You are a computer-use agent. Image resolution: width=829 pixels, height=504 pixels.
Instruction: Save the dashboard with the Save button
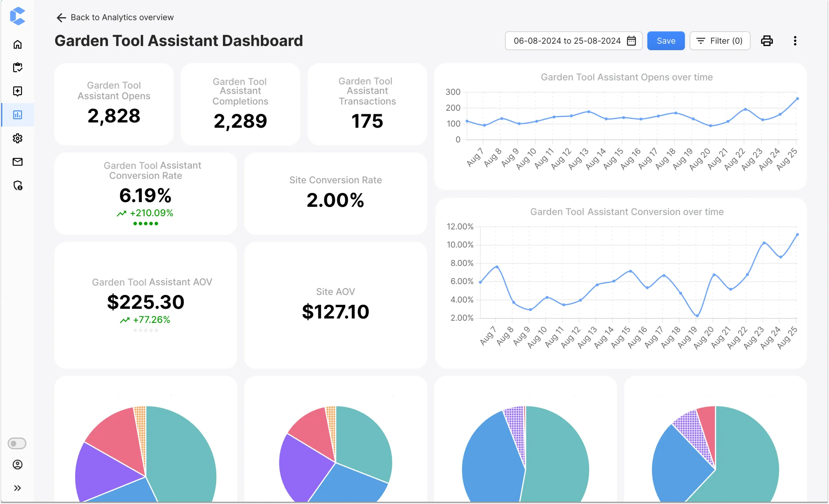tap(666, 41)
